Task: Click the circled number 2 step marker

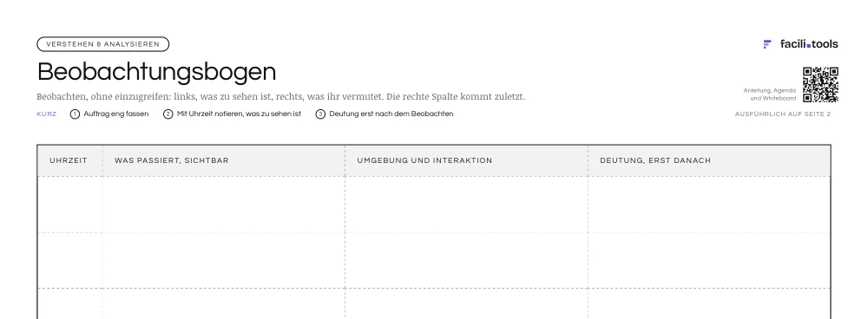Action: (x=168, y=114)
